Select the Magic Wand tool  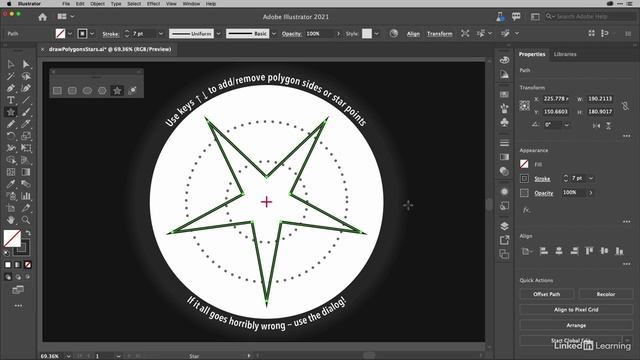click(x=11, y=76)
